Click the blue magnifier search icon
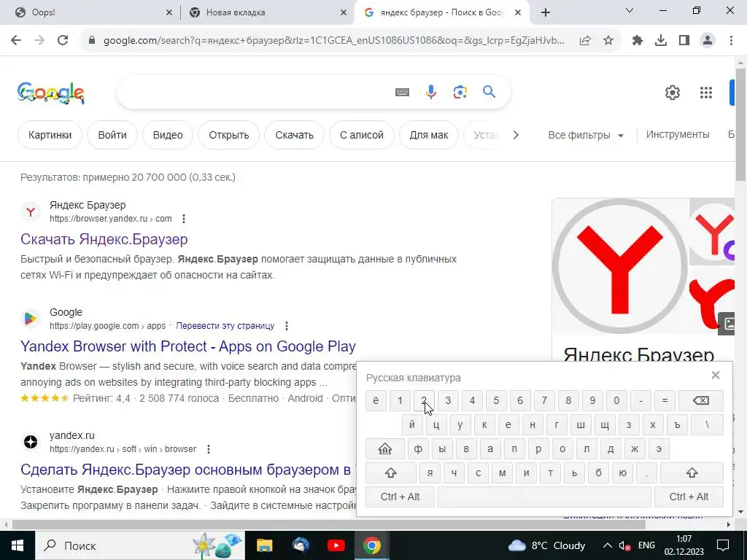The image size is (747, 560). 489,91
